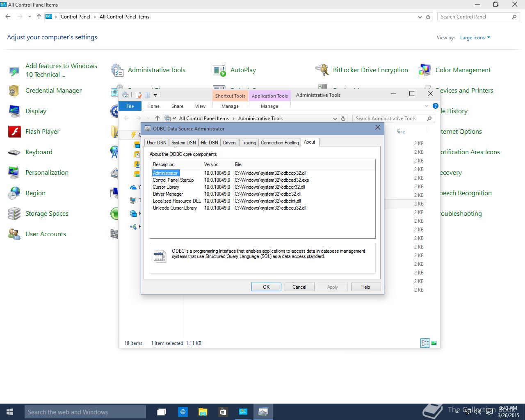The height and width of the screenshot is (420, 525).
Task: Open Manage tab under Application Tools
Action: tap(269, 106)
